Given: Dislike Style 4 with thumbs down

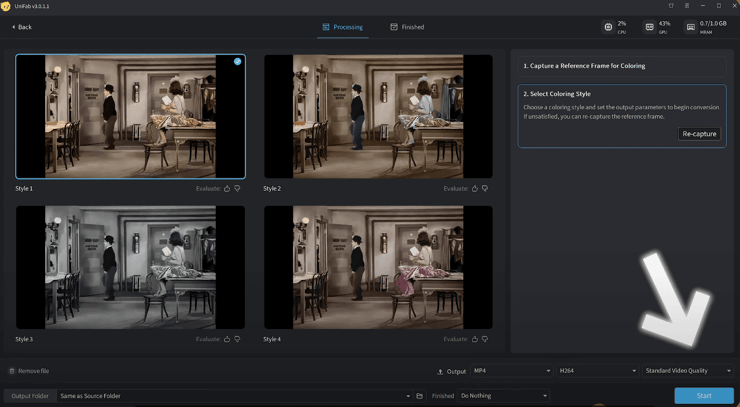Looking at the screenshot, I should pyautogui.click(x=485, y=339).
